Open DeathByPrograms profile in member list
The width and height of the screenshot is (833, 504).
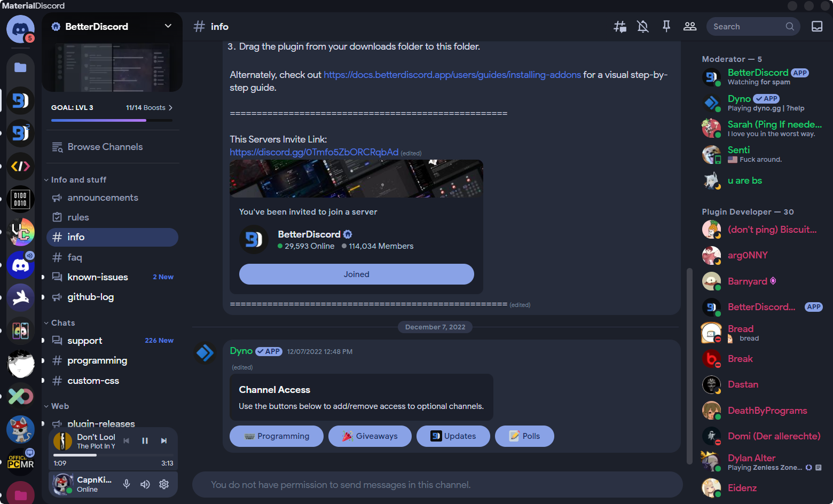point(763,411)
